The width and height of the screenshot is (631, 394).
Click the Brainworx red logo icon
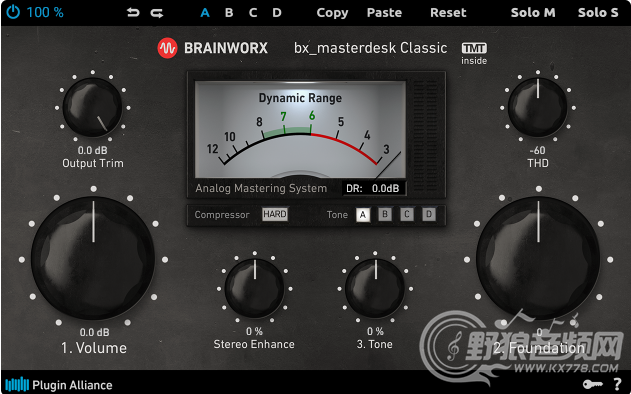pyautogui.click(x=167, y=48)
